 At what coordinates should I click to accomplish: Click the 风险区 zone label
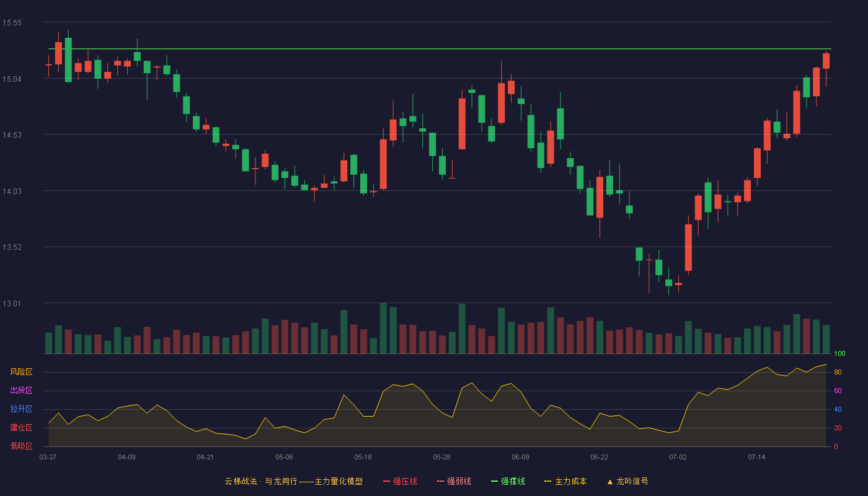21,372
